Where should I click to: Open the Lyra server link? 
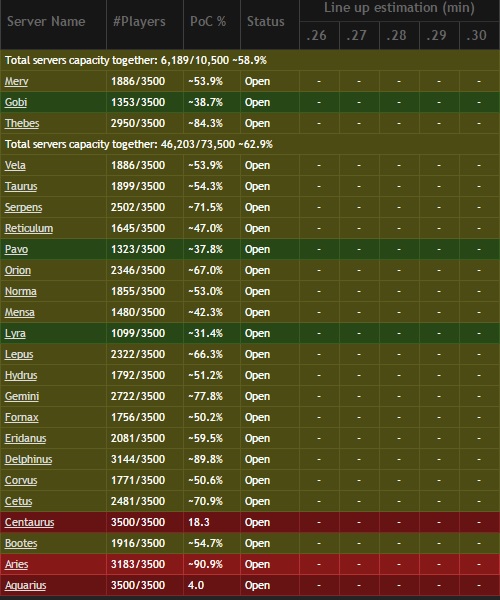[x=15, y=333]
